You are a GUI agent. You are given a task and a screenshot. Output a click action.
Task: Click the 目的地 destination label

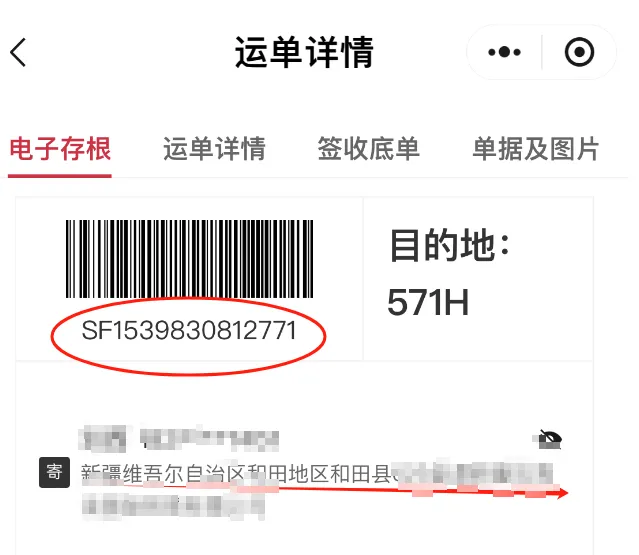coord(450,245)
